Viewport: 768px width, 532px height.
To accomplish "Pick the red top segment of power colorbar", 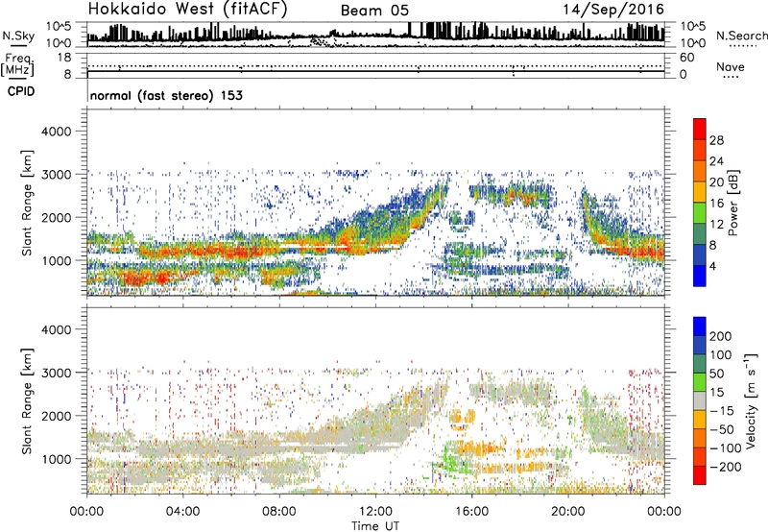I will point(700,129).
